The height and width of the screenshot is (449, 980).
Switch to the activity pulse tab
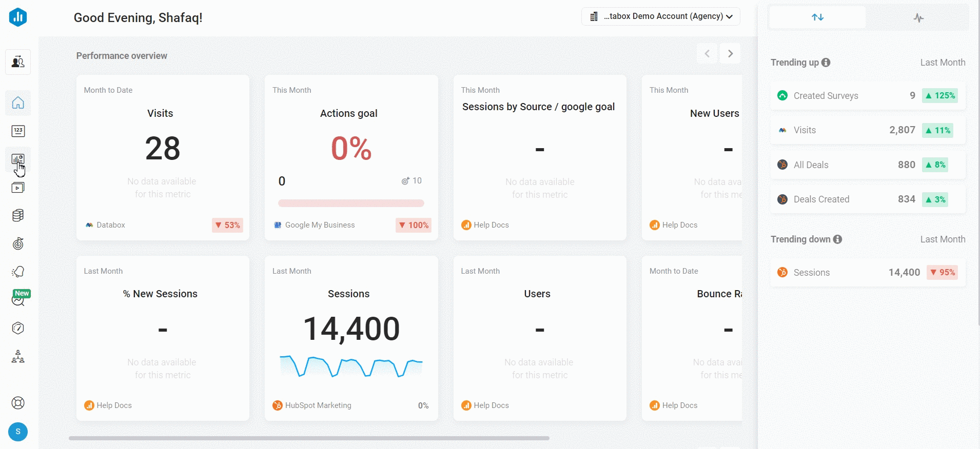918,18
